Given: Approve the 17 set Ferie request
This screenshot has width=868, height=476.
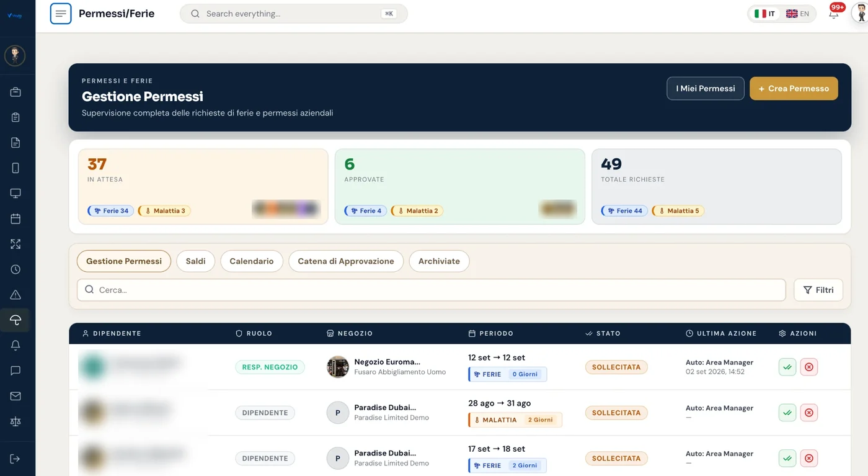Looking at the screenshot, I should click(x=787, y=458).
